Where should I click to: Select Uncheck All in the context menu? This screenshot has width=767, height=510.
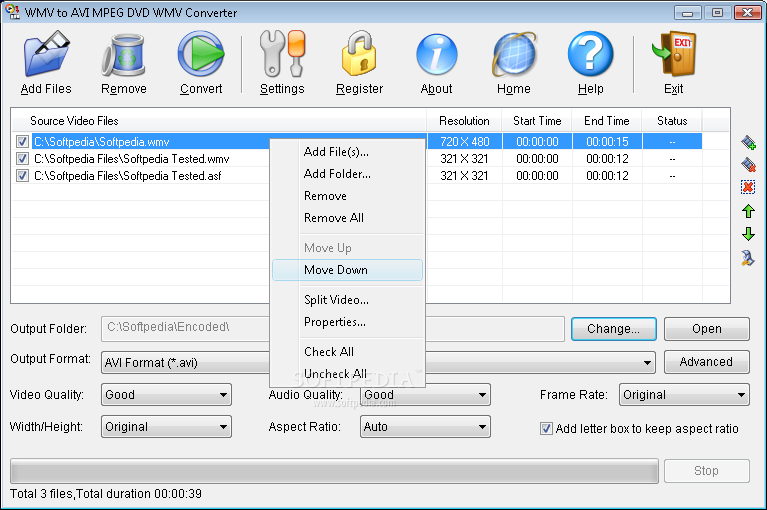point(347,374)
